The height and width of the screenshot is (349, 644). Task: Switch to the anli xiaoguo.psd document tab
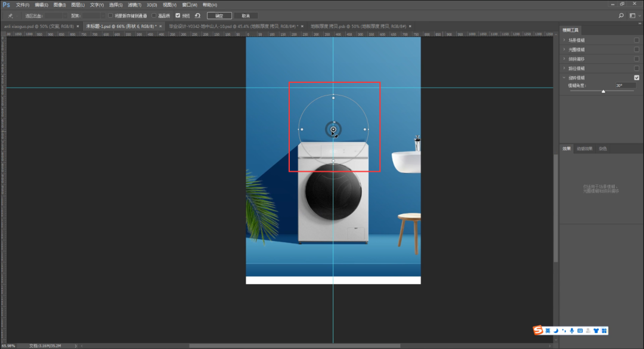[x=38, y=26]
